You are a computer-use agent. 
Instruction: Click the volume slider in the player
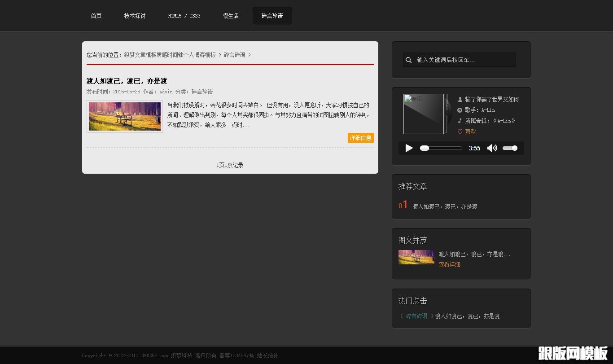point(510,148)
